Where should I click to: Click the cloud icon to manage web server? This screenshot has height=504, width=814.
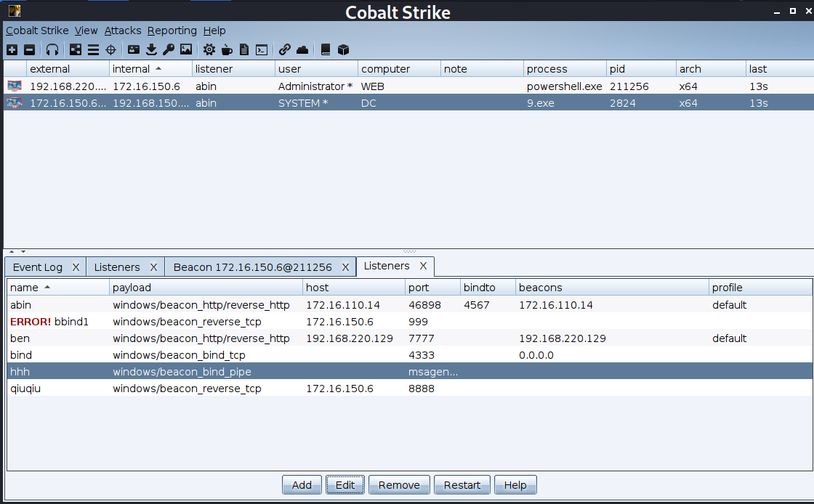click(x=302, y=50)
